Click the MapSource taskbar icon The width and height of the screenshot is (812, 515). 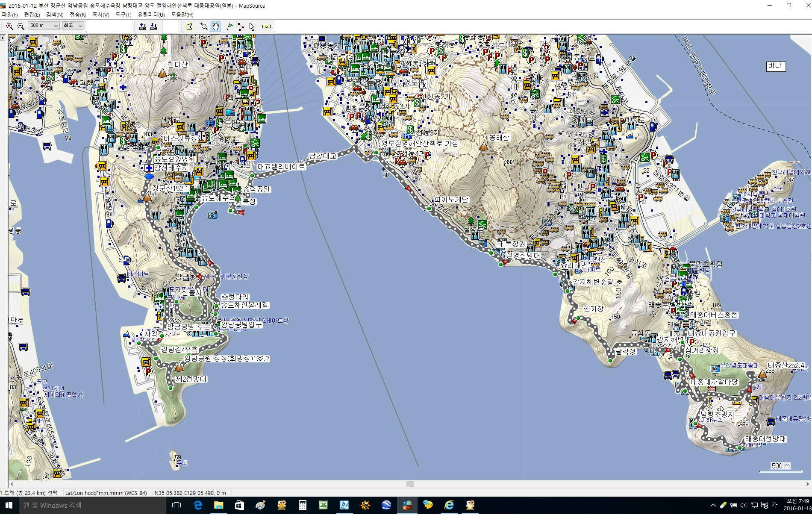pos(407,506)
